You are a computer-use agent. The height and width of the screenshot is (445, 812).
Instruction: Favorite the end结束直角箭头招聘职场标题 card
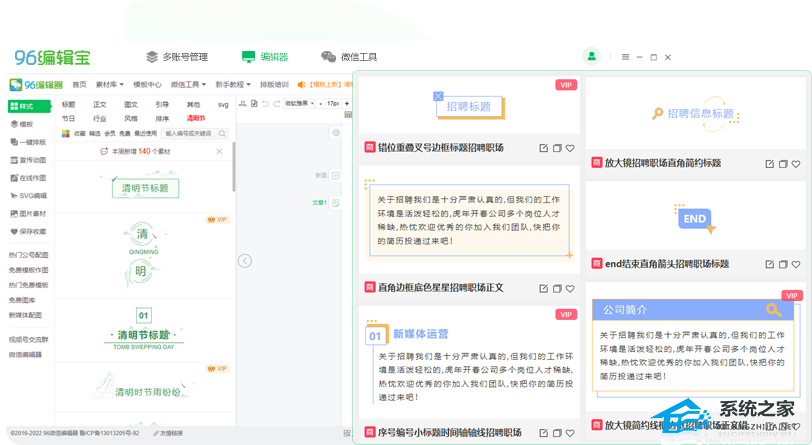796,264
